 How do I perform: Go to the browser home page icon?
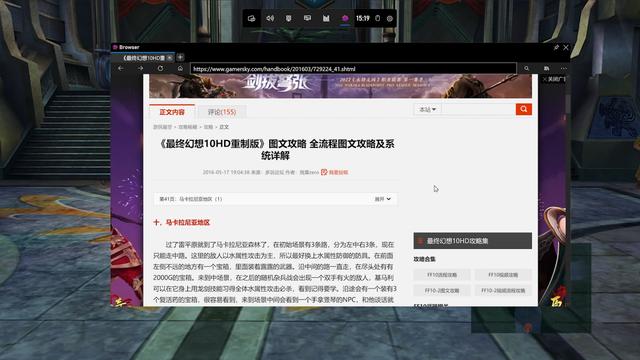[180, 68]
